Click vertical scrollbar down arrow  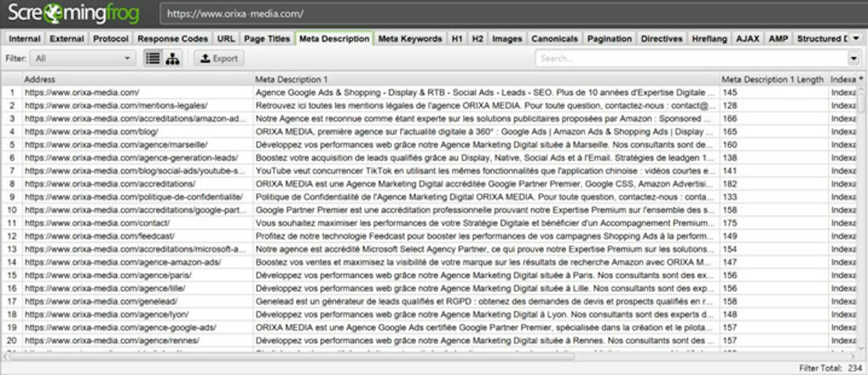coord(861,348)
